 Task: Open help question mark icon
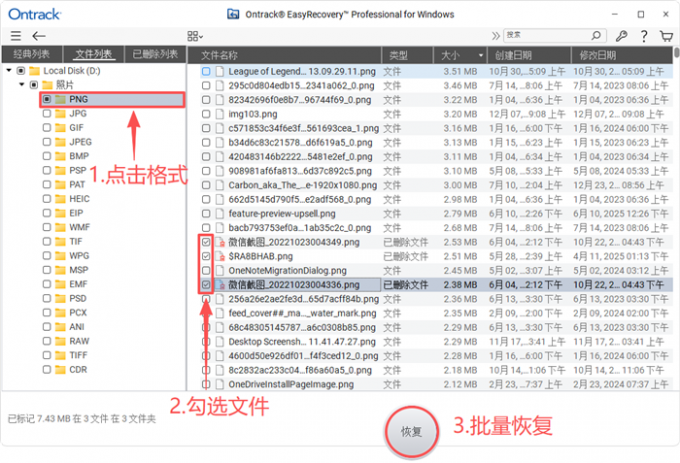click(x=644, y=36)
